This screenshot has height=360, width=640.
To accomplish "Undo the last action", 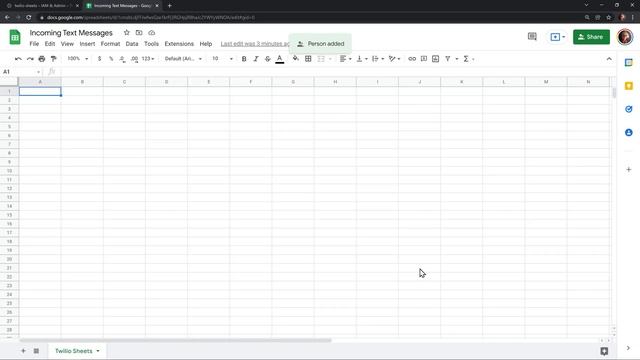I will [x=18, y=59].
